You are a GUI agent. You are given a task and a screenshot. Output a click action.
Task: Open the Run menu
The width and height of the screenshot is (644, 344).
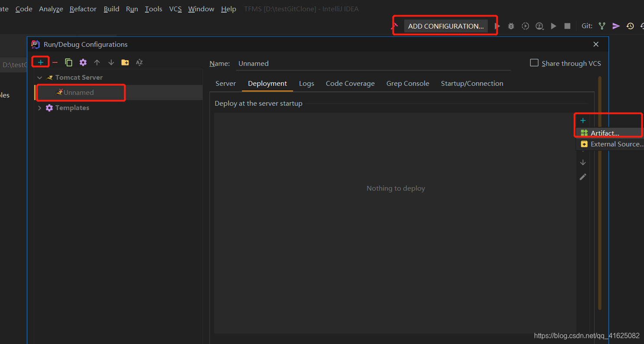tap(132, 9)
